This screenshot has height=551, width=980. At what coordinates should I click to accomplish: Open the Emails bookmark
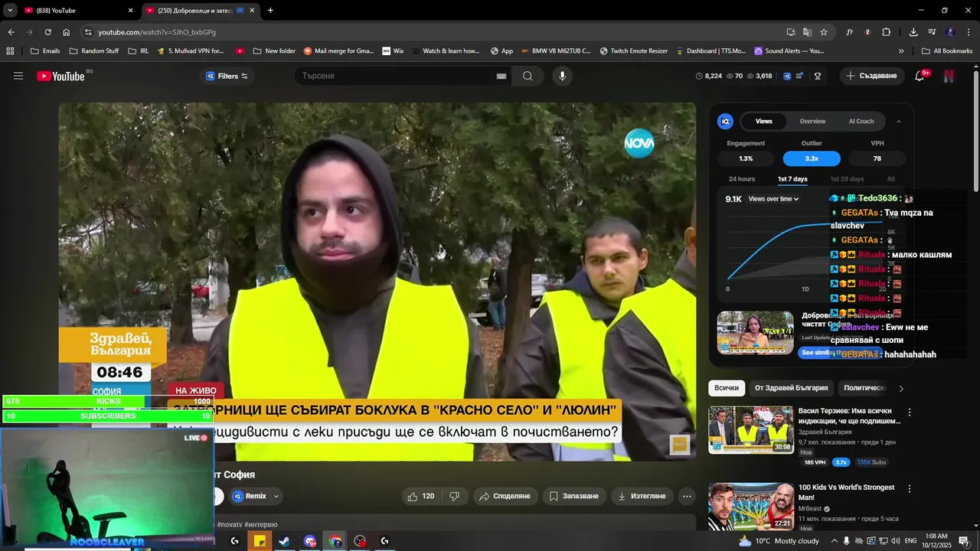coord(44,51)
